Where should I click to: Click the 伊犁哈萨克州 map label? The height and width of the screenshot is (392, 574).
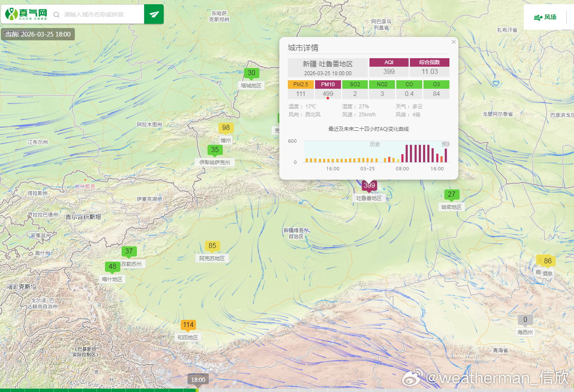215,162
